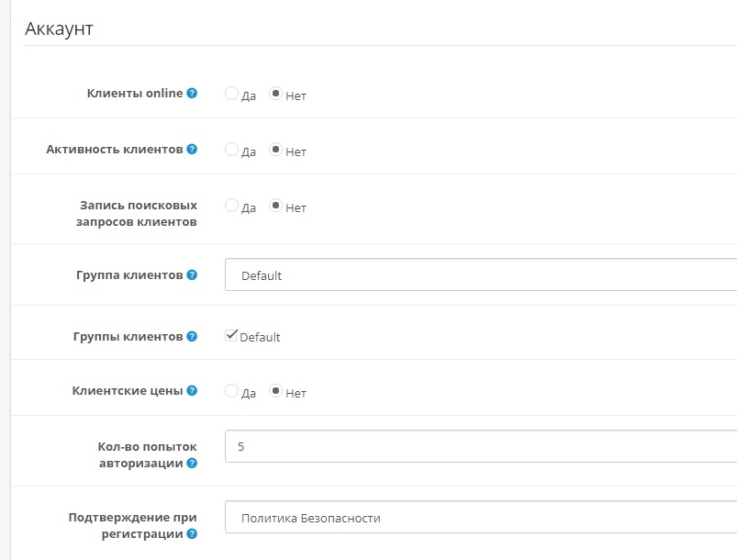Click help icon under Кол-во попыток авторизации

click(x=192, y=464)
